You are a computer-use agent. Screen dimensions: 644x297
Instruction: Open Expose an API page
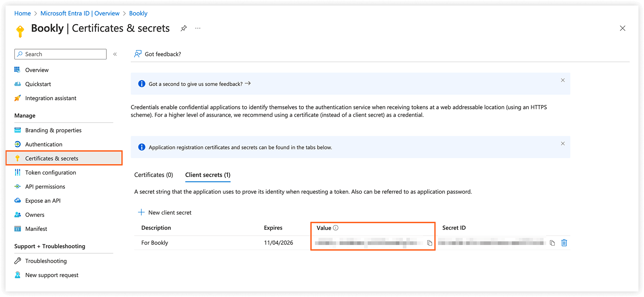(43, 201)
